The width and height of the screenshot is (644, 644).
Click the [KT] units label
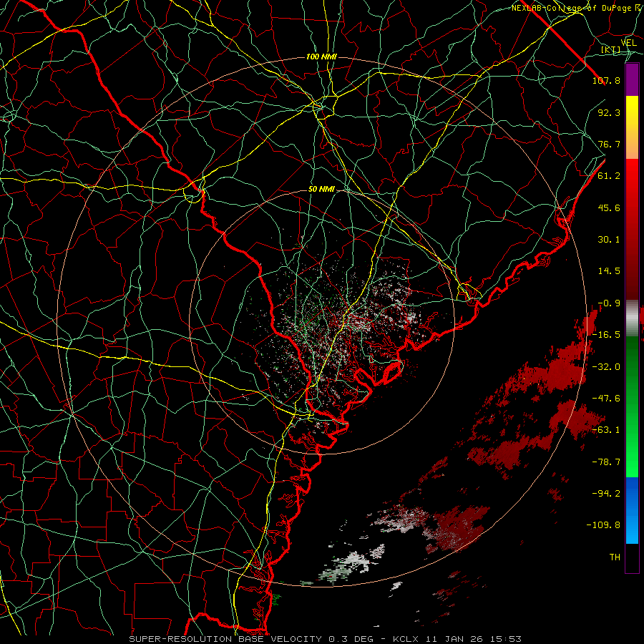coord(610,50)
